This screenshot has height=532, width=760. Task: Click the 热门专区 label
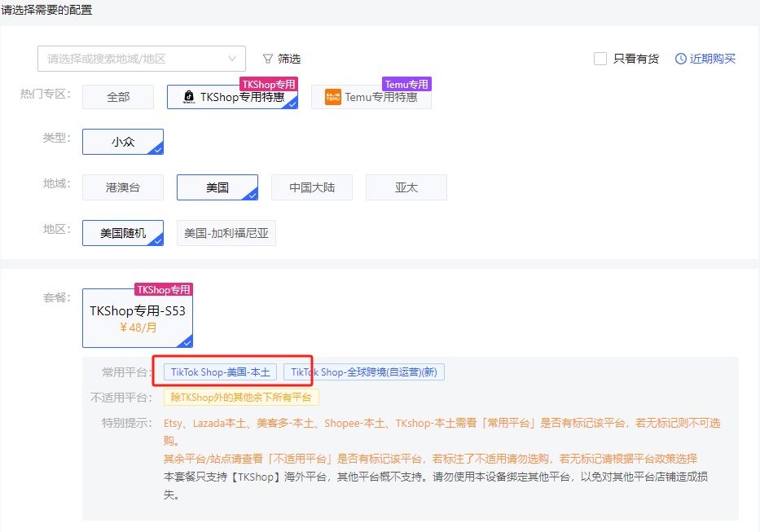click(x=45, y=94)
